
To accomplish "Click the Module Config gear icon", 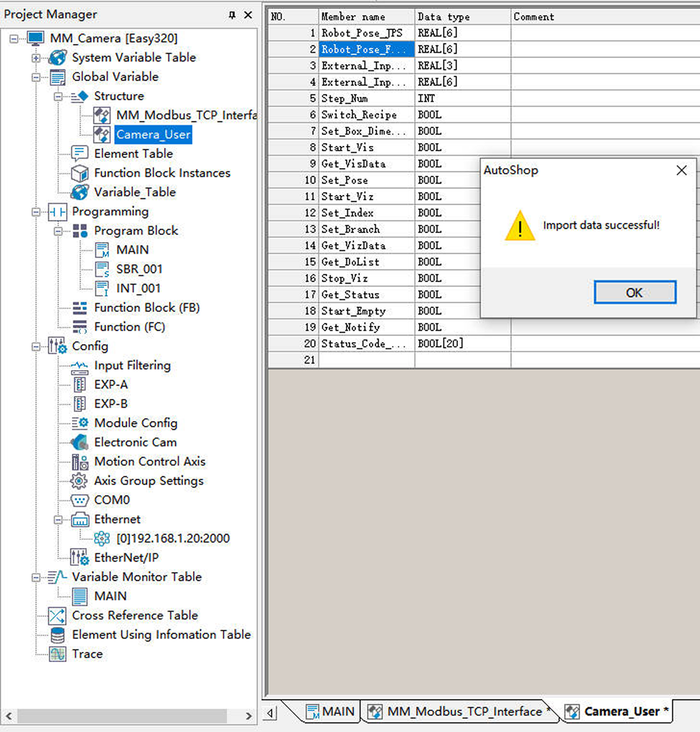I will point(80,423).
